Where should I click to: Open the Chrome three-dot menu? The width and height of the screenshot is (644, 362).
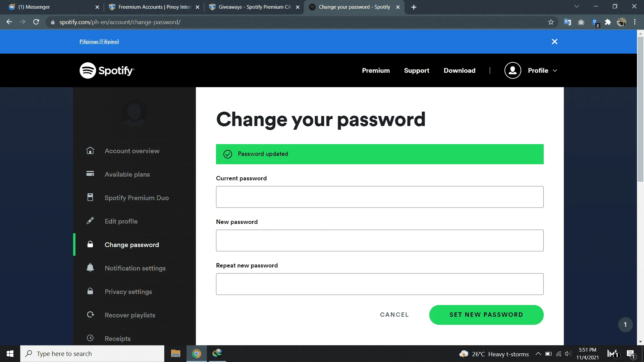point(635,22)
